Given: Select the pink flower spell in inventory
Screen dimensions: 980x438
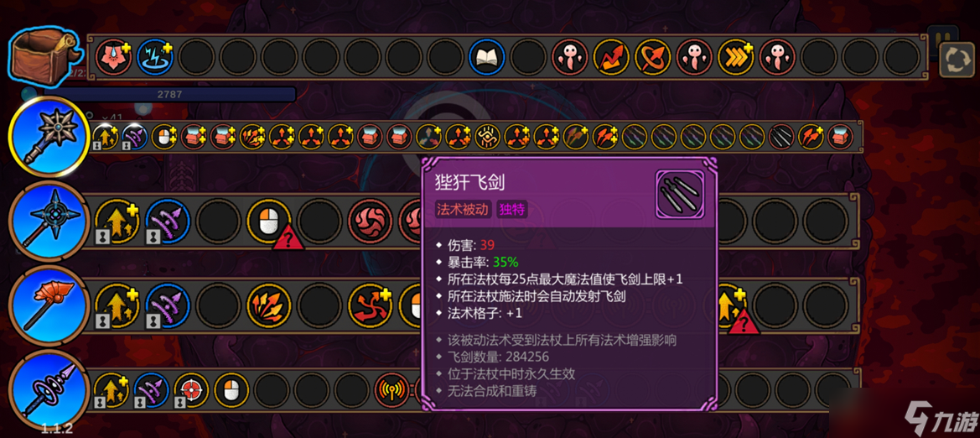Looking at the screenshot, I should [x=113, y=58].
